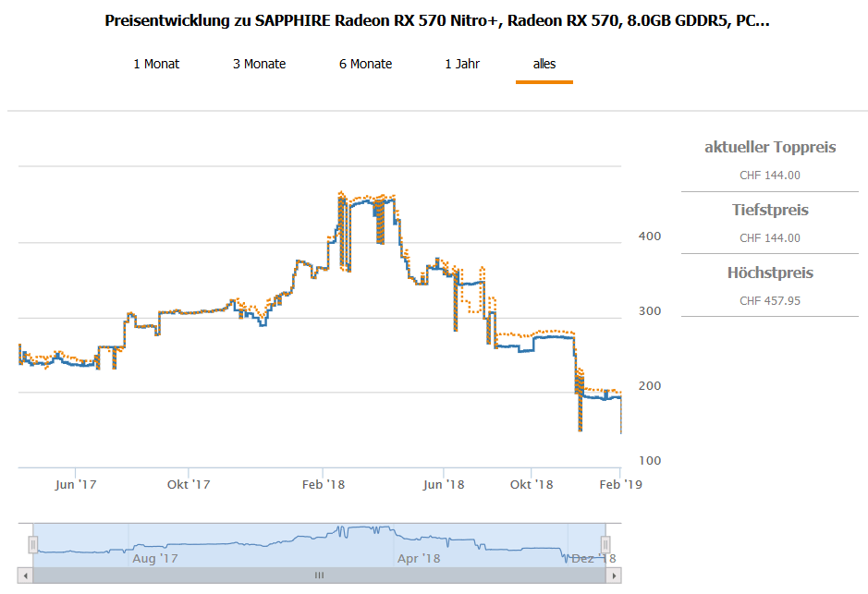Viewport: 868px width, 594px height.
Task: Click the Okt '17 x-axis label
Action: (189, 484)
